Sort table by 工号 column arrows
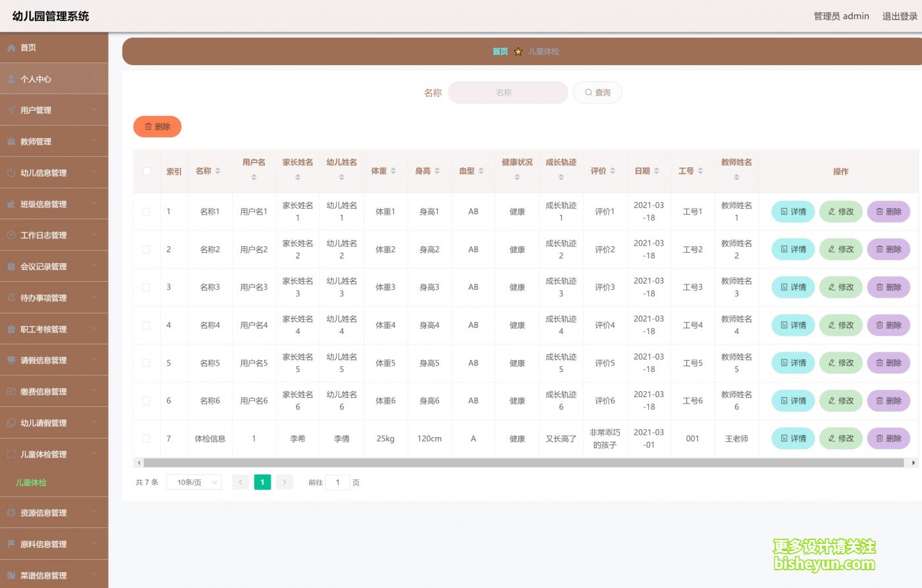922x588 pixels. point(701,171)
